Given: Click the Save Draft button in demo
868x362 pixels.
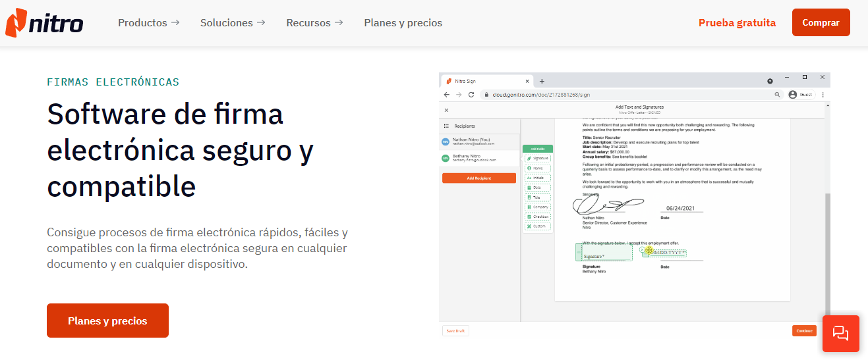Looking at the screenshot, I should tap(455, 331).
